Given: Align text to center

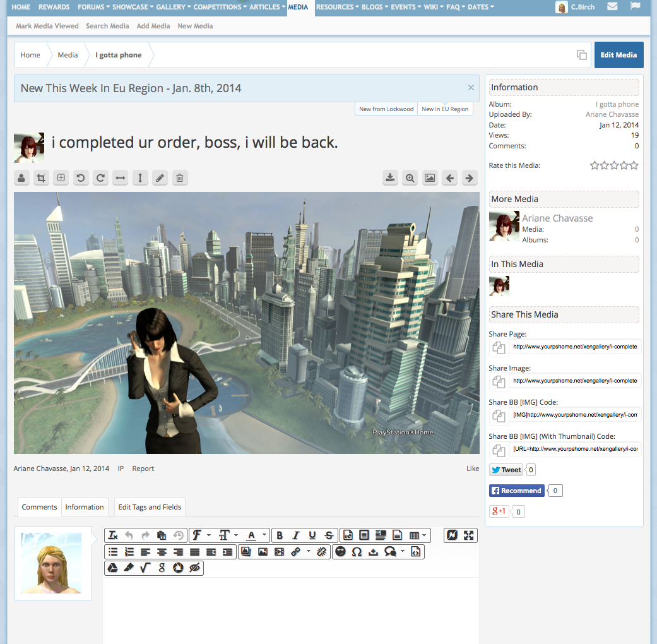Looking at the screenshot, I should click(x=162, y=552).
